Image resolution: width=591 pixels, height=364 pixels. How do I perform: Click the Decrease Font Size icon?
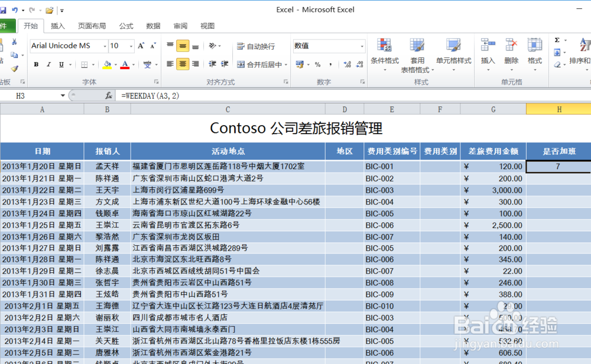click(153, 46)
